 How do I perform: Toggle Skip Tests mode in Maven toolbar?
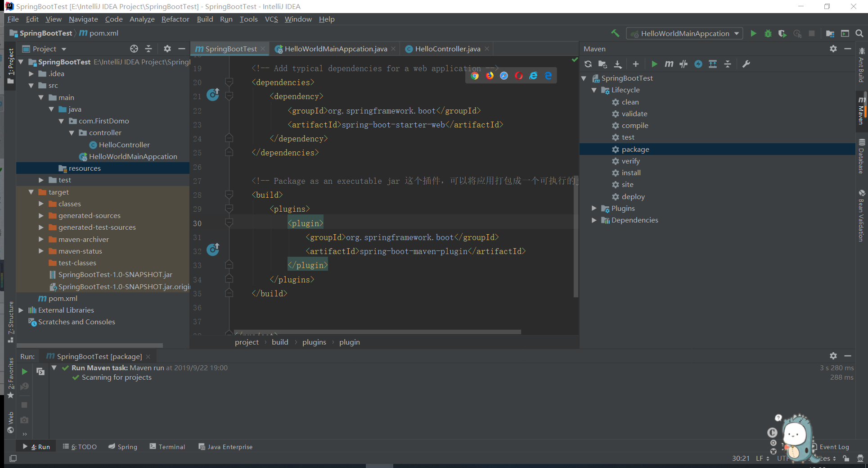coord(698,64)
